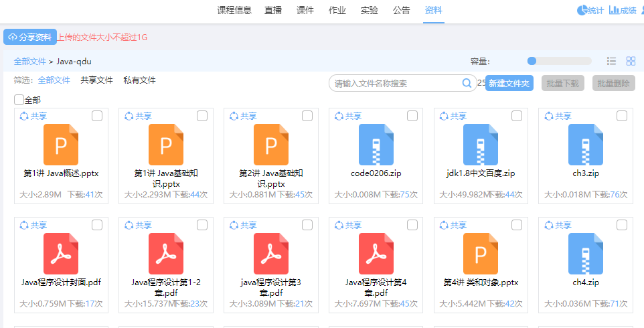Switch to list view layout icon
The height and width of the screenshot is (328, 644).
[x=611, y=61]
